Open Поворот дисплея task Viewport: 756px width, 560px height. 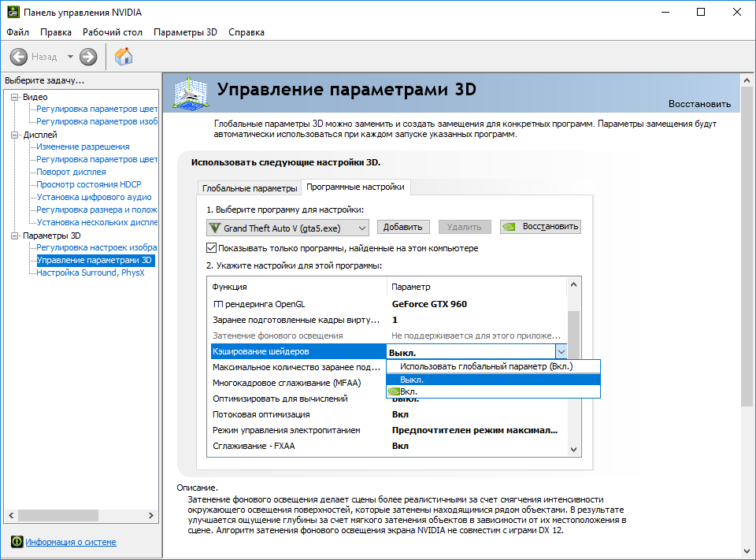(72, 172)
